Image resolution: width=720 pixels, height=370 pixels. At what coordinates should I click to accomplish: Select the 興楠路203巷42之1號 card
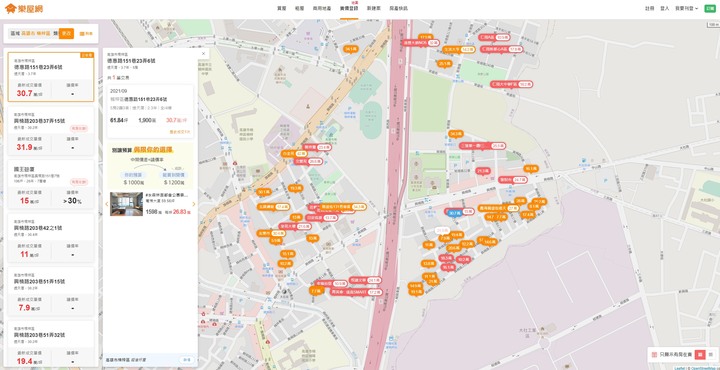[51, 238]
